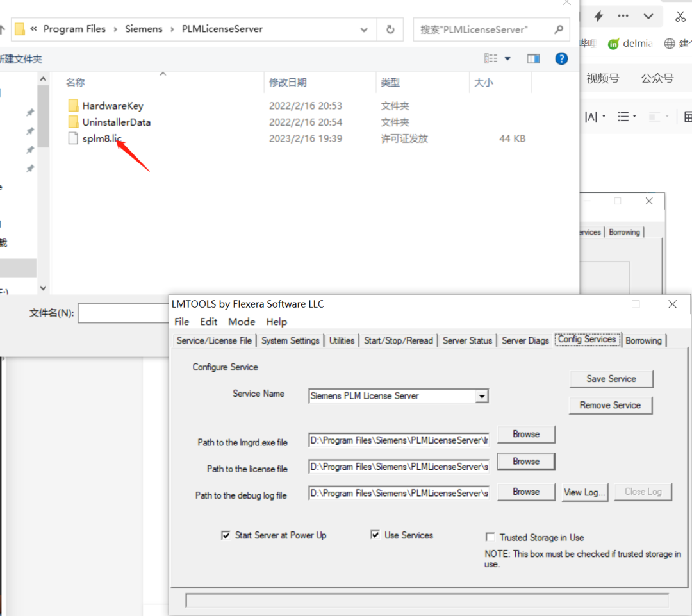Open the list formatting icon
This screenshot has width=692, height=616.
pyautogui.click(x=623, y=117)
